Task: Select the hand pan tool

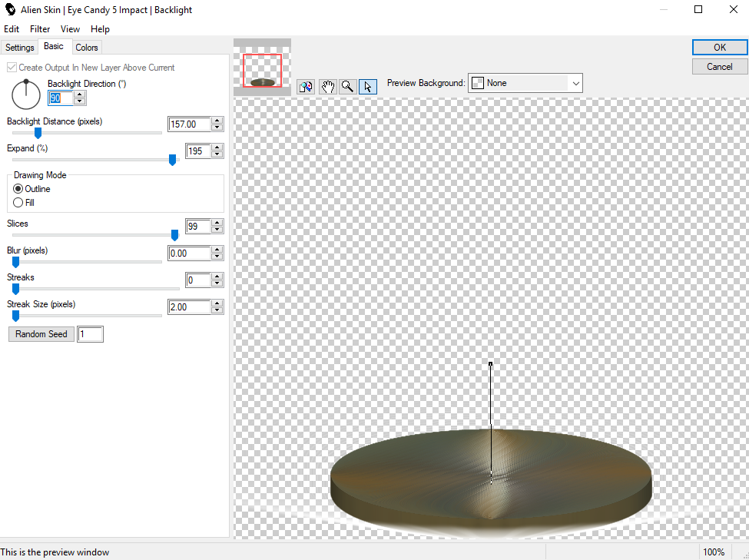Action: (328, 86)
